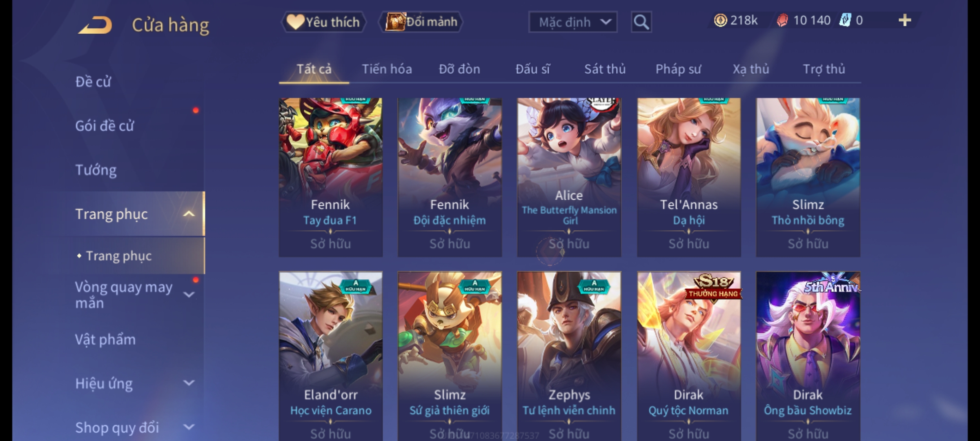Tap the plus icon to add currency

905,20
